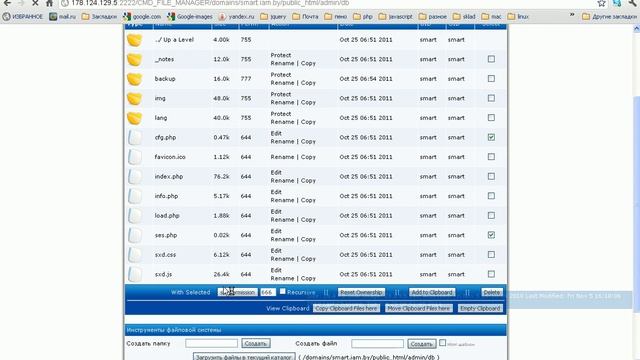
Task: Open the yandex.ru bookmark
Action: (x=236, y=17)
